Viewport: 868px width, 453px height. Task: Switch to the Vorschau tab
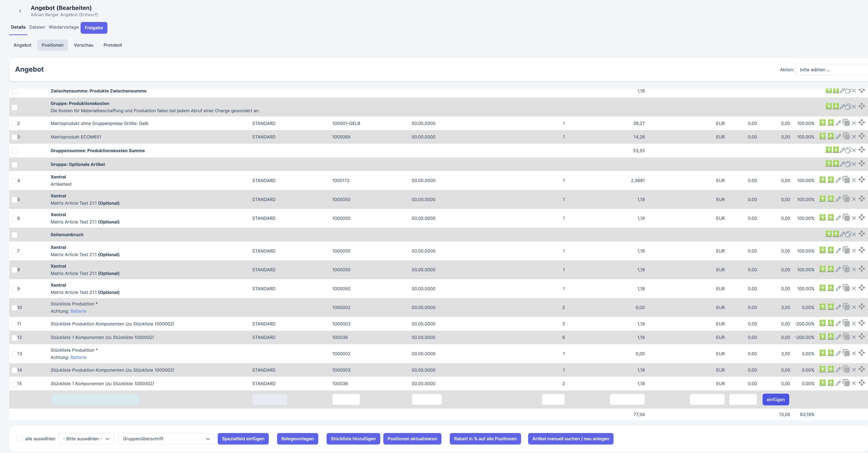click(x=84, y=45)
